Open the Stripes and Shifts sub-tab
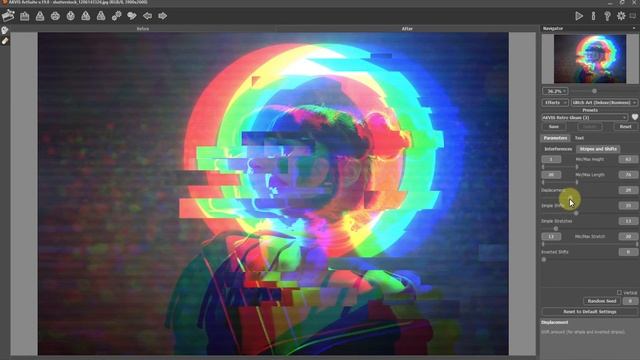 598,149
